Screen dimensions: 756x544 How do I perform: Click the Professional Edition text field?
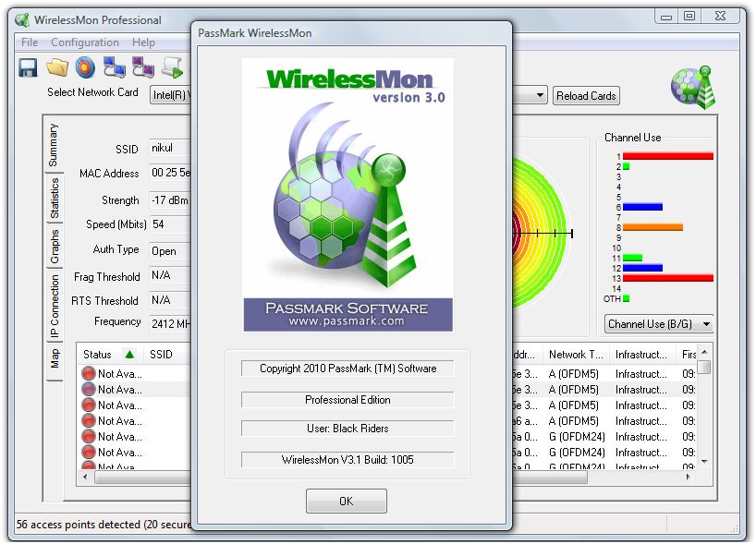348,400
